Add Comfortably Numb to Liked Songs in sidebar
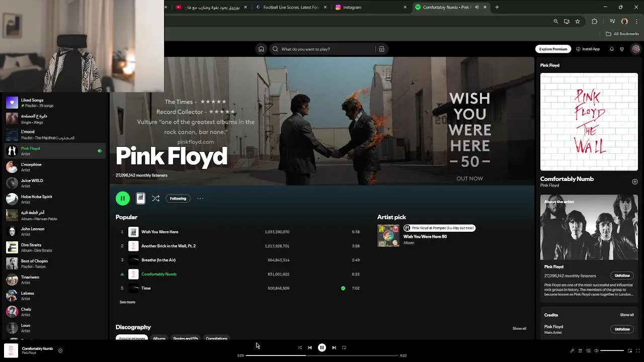 pyautogui.click(x=634, y=182)
